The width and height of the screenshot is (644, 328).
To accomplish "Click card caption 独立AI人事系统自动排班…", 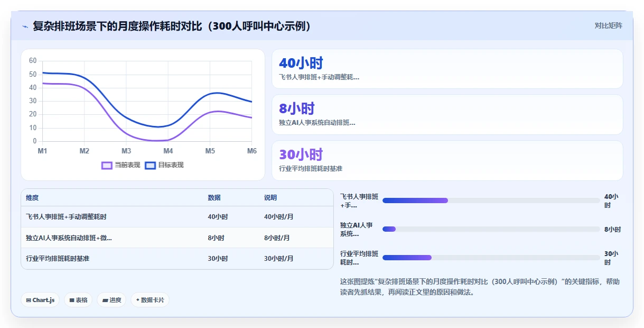I will tap(317, 123).
